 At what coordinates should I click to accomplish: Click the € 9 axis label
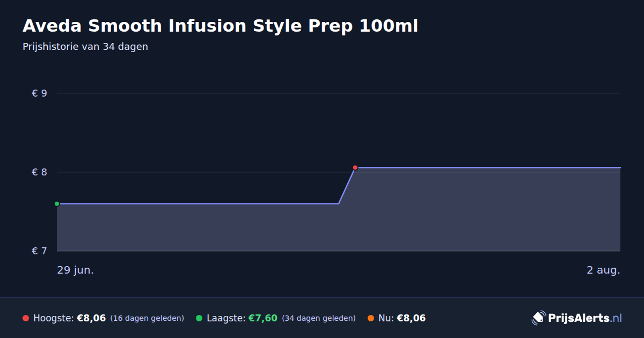pyautogui.click(x=40, y=93)
